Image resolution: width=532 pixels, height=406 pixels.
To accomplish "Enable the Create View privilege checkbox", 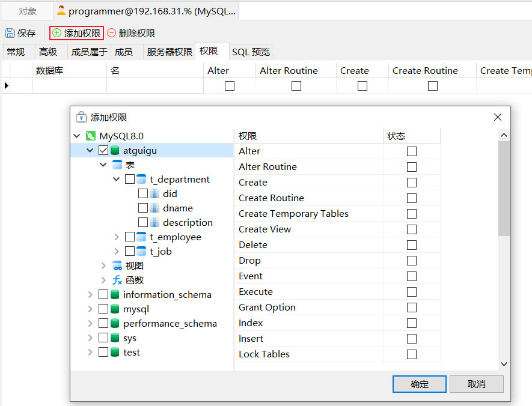I will (x=412, y=229).
